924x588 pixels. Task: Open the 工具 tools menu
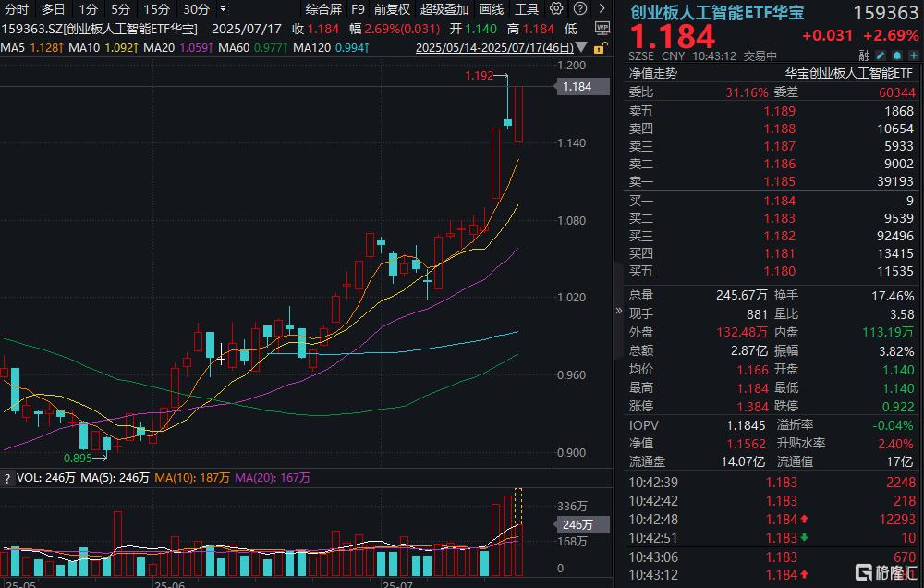pos(527,9)
